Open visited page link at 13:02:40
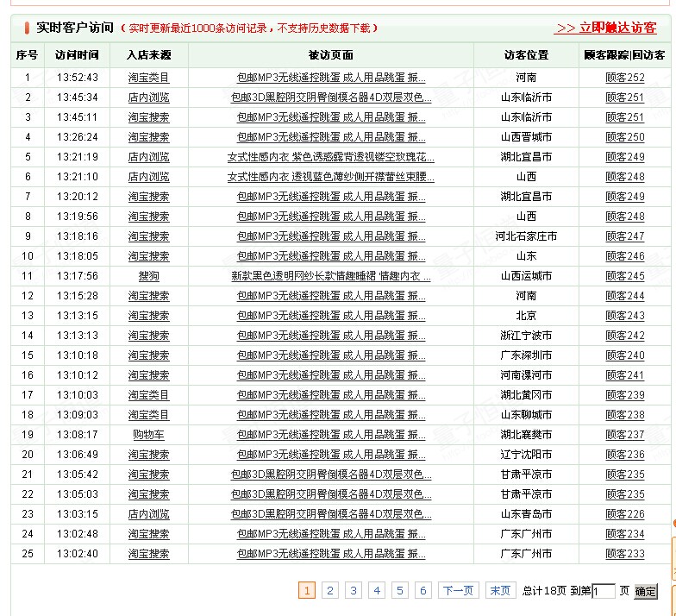676x616 pixels. coord(331,554)
